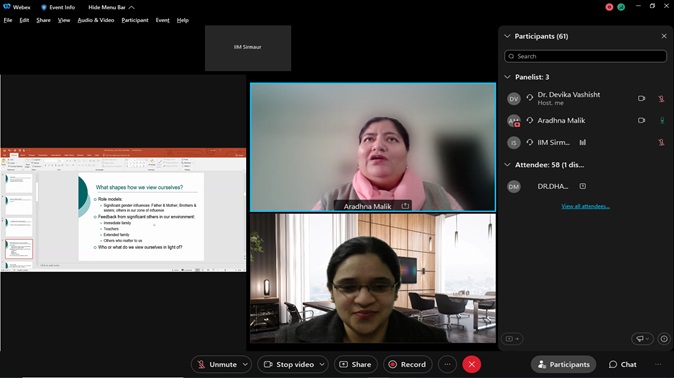Unmute the microphone
Screen dimensions: 674x378
217,364
